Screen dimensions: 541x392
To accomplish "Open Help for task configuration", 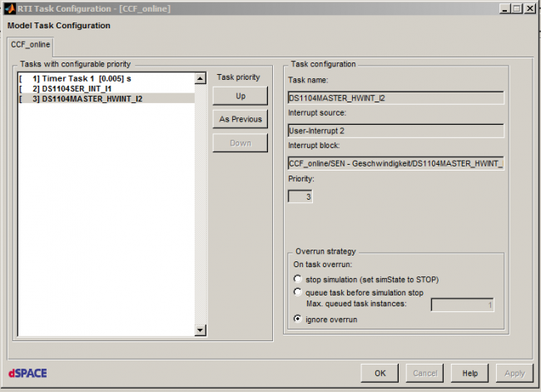I will click(x=469, y=373).
